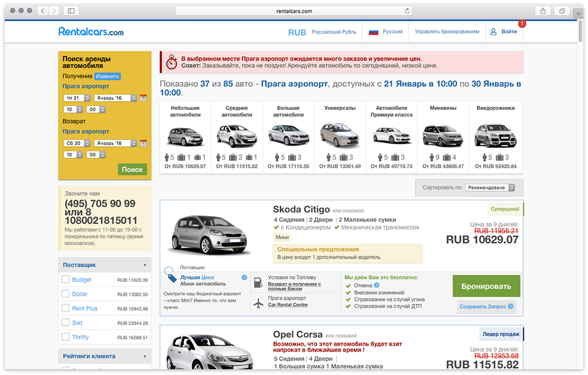Open the pickup month dropdown Январь '16

click(115, 98)
